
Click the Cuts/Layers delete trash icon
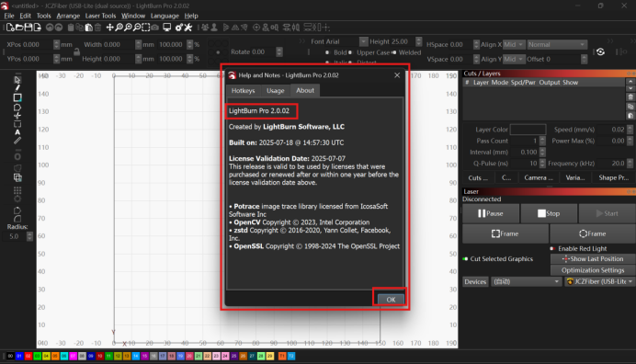coord(630,97)
